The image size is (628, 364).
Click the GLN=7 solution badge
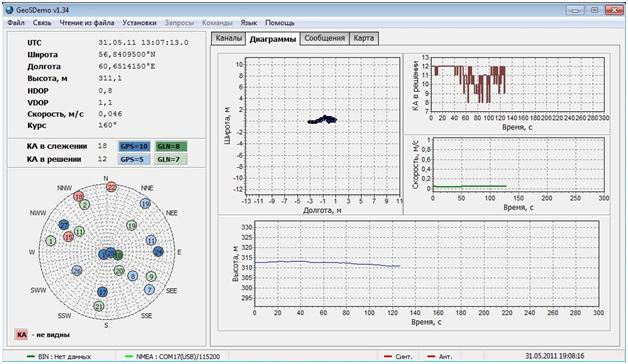click(x=171, y=159)
